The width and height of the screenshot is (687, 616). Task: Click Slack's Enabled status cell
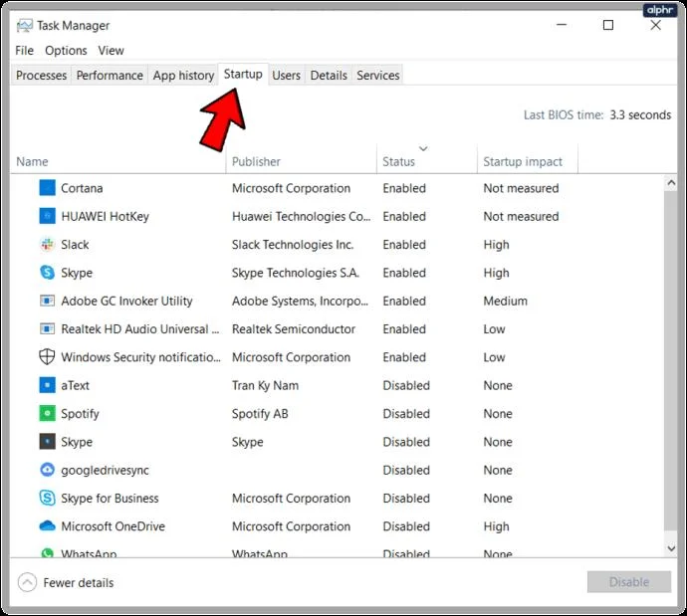[404, 244]
